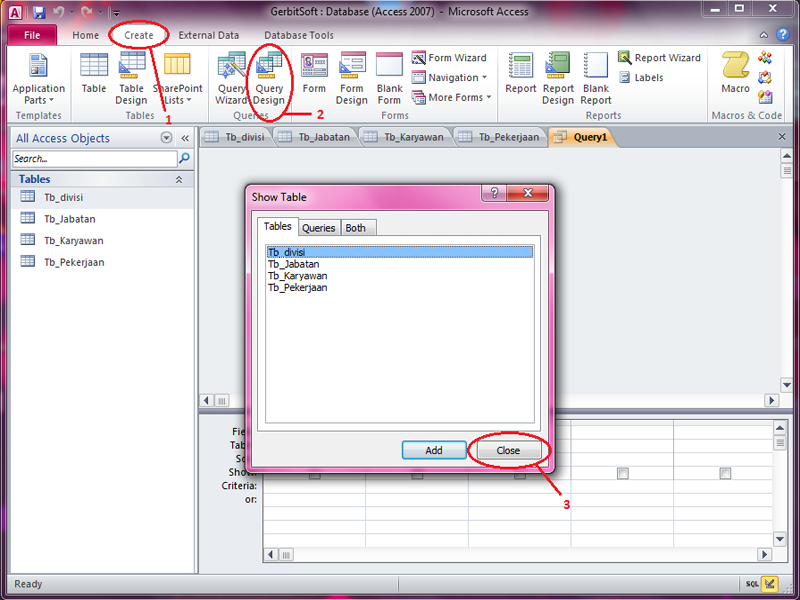This screenshot has width=800, height=600.
Task: Select Query Design in the ribbon
Action: [x=268, y=80]
